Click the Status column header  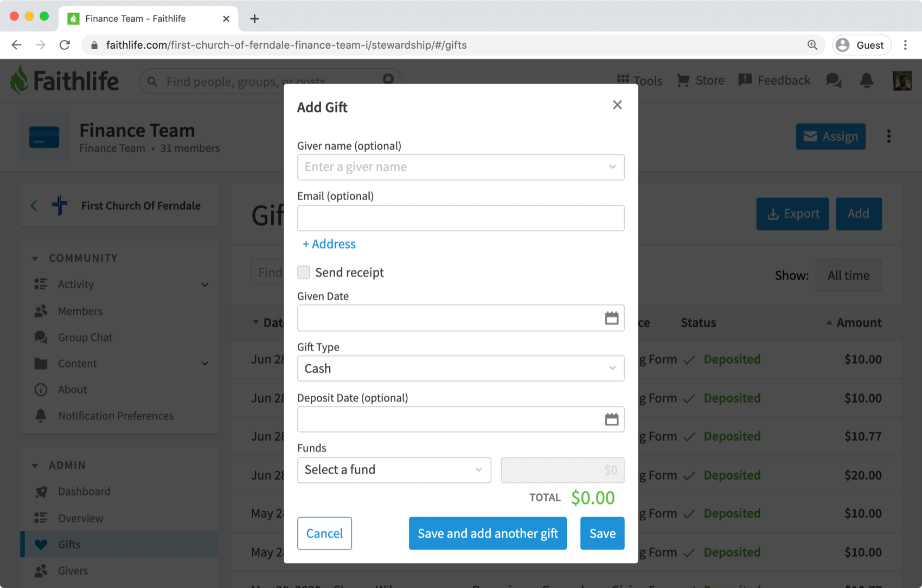click(x=698, y=322)
